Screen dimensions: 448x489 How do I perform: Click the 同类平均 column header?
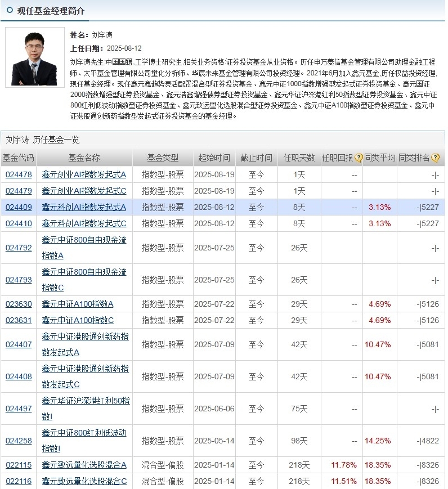coord(380,158)
